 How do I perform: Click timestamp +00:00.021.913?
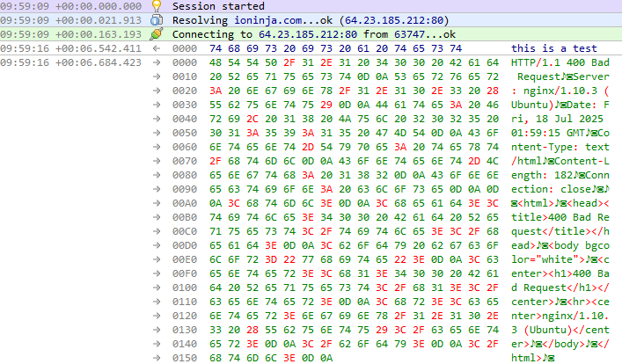[98, 20]
